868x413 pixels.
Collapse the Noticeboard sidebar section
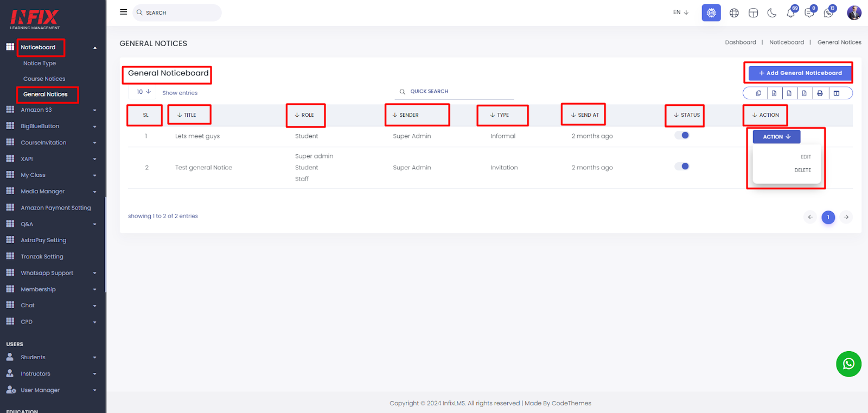(x=95, y=48)
